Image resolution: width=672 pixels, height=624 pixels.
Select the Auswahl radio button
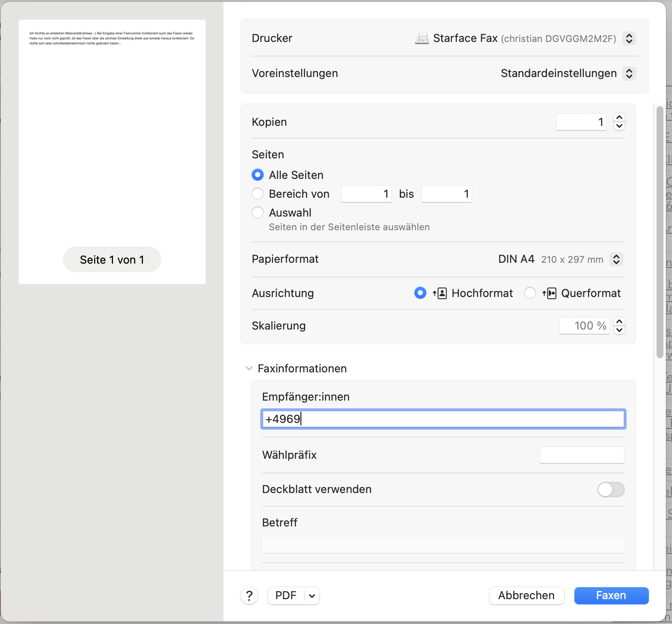tap(258, 213)
